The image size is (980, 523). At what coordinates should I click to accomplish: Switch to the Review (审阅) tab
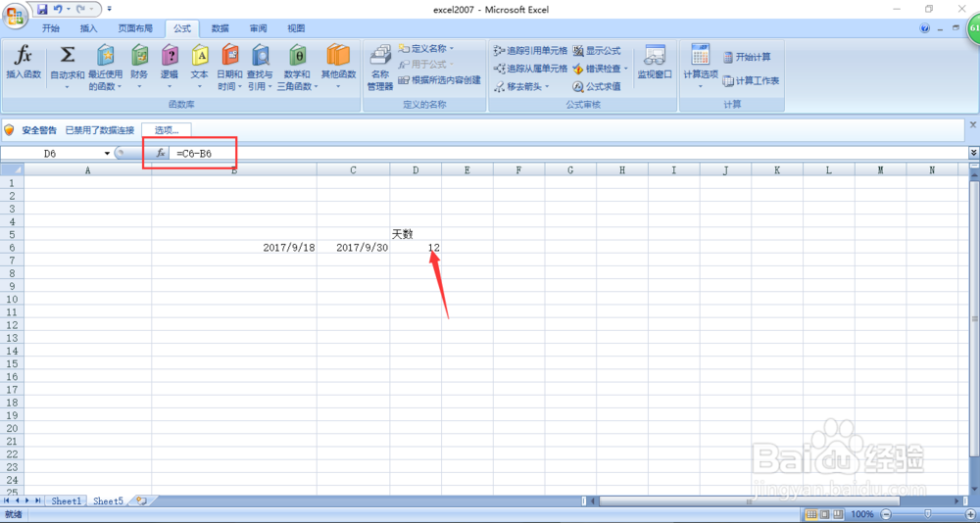pos(258,28)
